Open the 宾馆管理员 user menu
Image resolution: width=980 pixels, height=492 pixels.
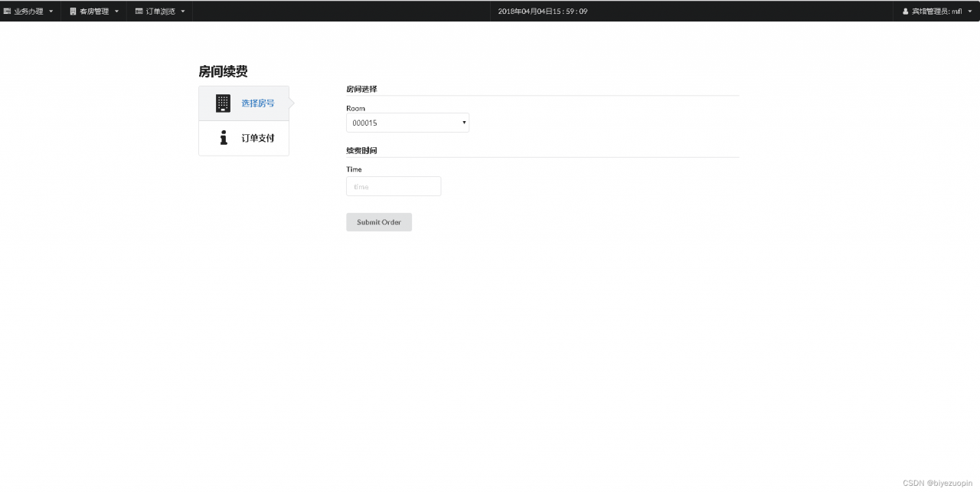coord(936,11)
